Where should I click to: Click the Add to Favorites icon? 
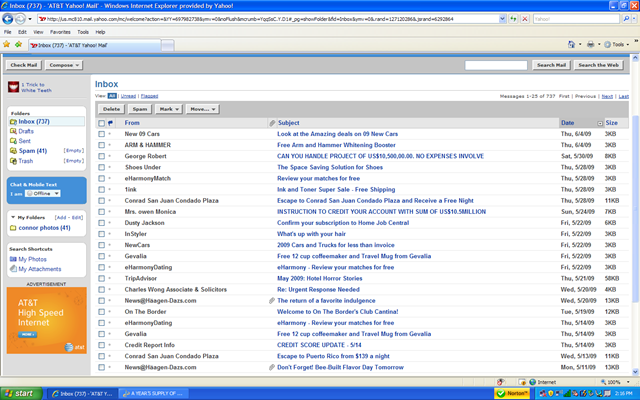click(x=18, y=44)
